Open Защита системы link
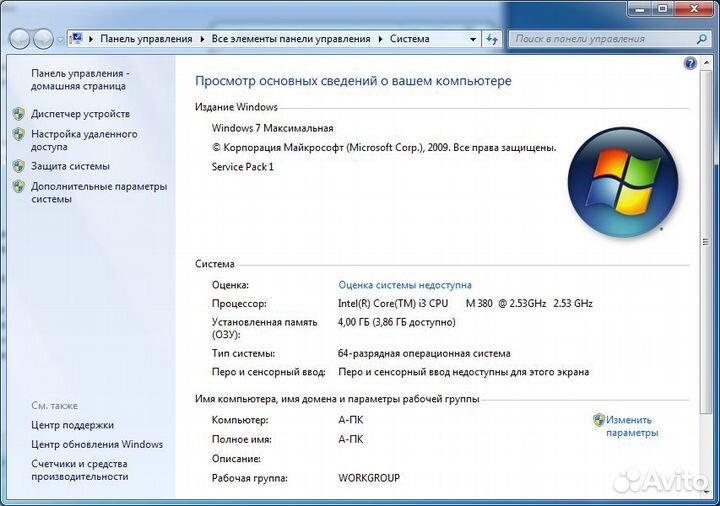Viewport: 720px width, 506px height. (70, 166)
